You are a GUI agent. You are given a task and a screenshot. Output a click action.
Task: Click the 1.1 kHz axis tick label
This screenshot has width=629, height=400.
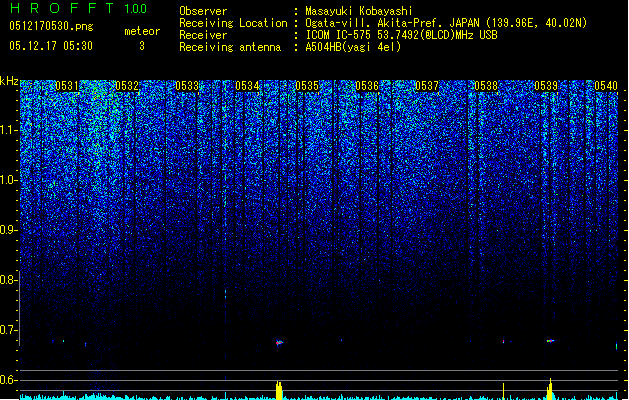coord(7,130)
